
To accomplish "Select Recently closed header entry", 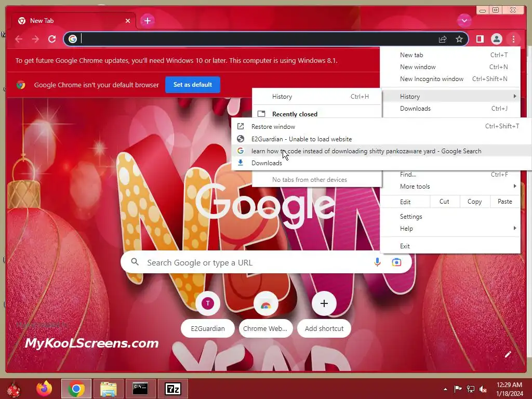I will click(x=317, y=114).
